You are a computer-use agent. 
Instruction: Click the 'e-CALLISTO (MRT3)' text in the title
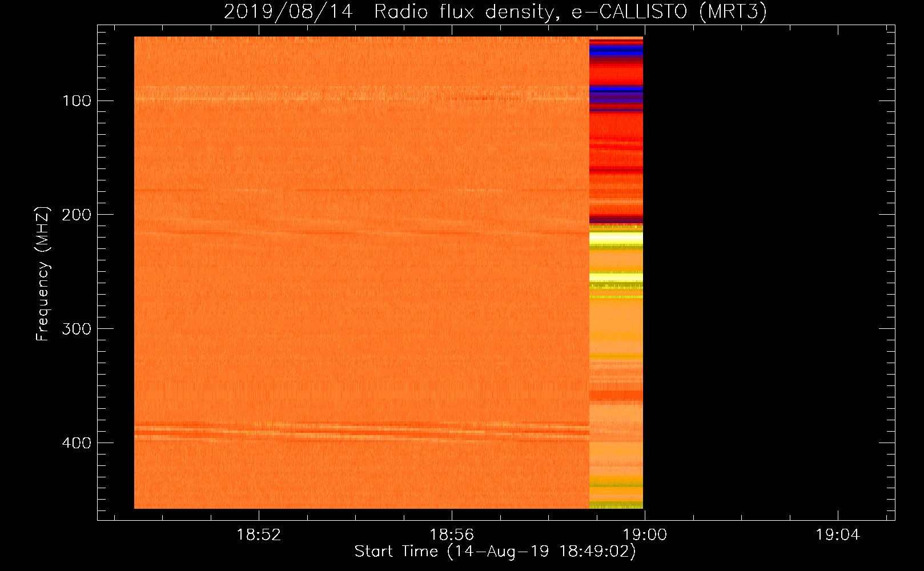tap(669, 11)
